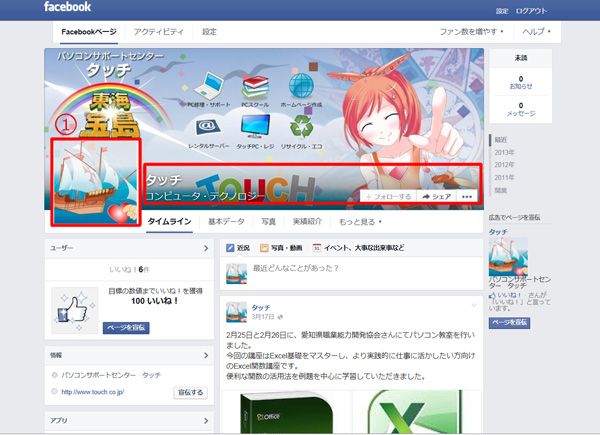
Task: Click the フォローする button
Action: (x=388, y=196)
